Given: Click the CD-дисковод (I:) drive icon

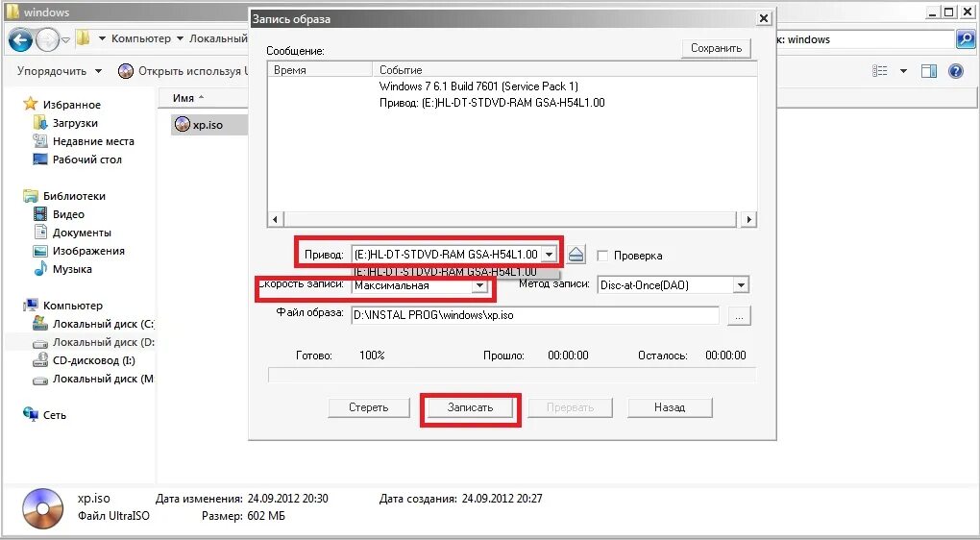Looking at the screenshot, I should pos(40,360).
